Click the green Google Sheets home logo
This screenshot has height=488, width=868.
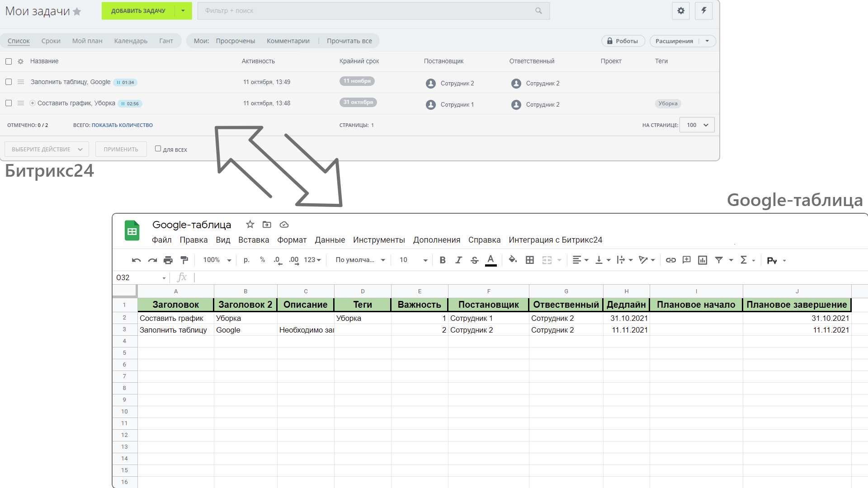pyautogui.click(x=132, y=230)
